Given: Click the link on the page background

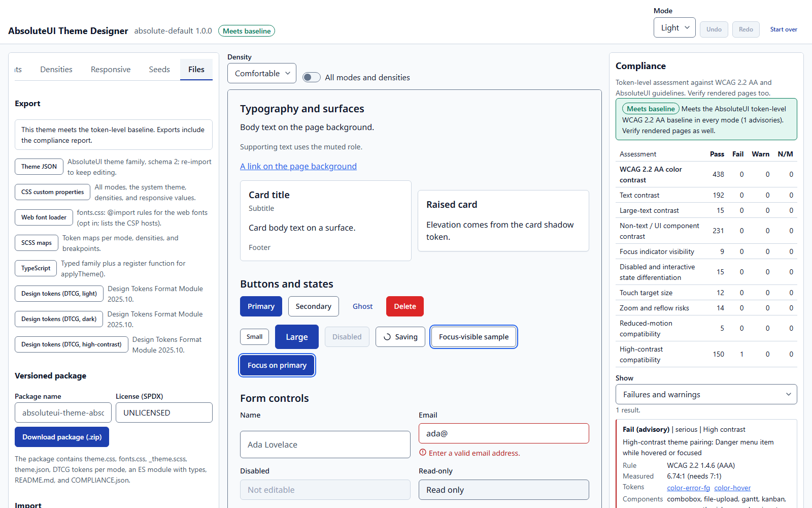Looking at the screenshot, I should coord(298,166).
